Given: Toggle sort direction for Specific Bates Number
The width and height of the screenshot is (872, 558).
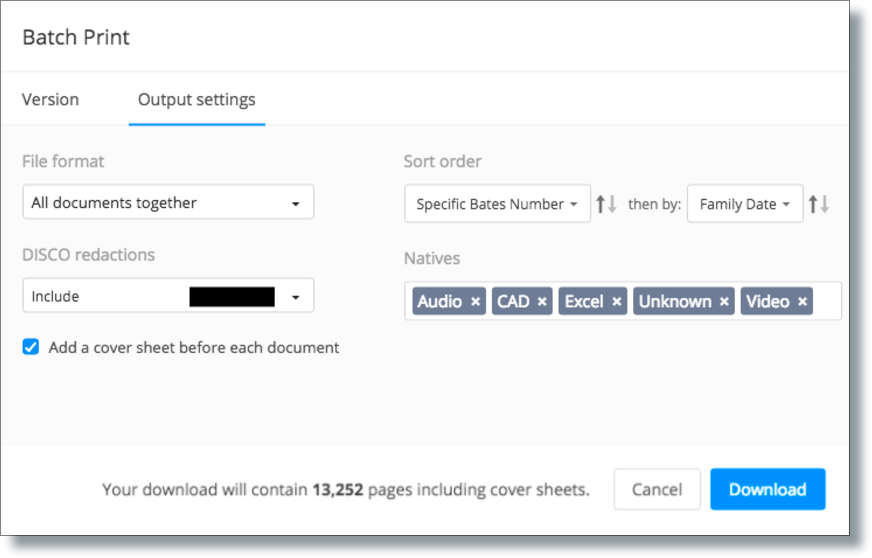Looking at the screenshot, I should click(606, 204).
